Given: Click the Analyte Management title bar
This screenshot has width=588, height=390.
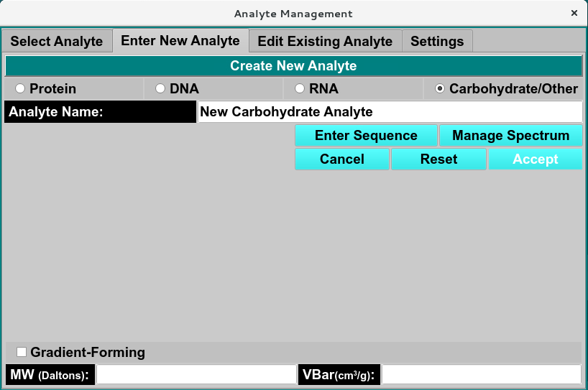Looking at the screenshot, I should (293, 13).
